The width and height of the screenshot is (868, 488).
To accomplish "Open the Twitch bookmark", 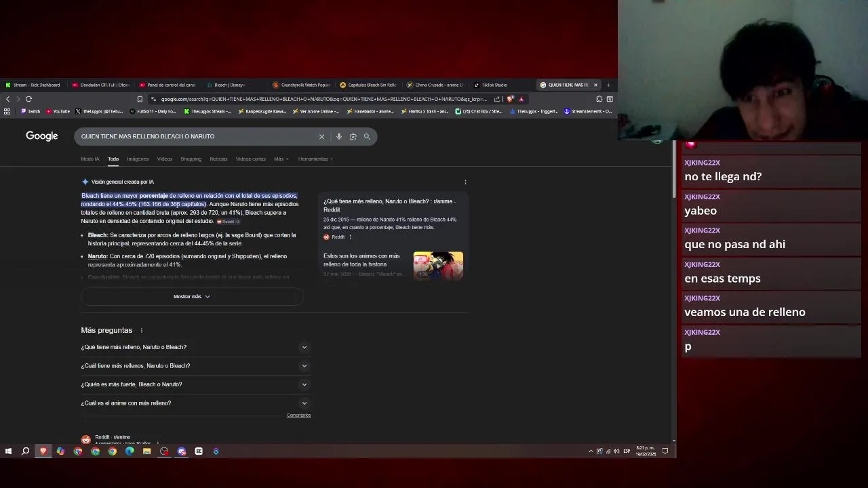I will [x=31, y=111].
